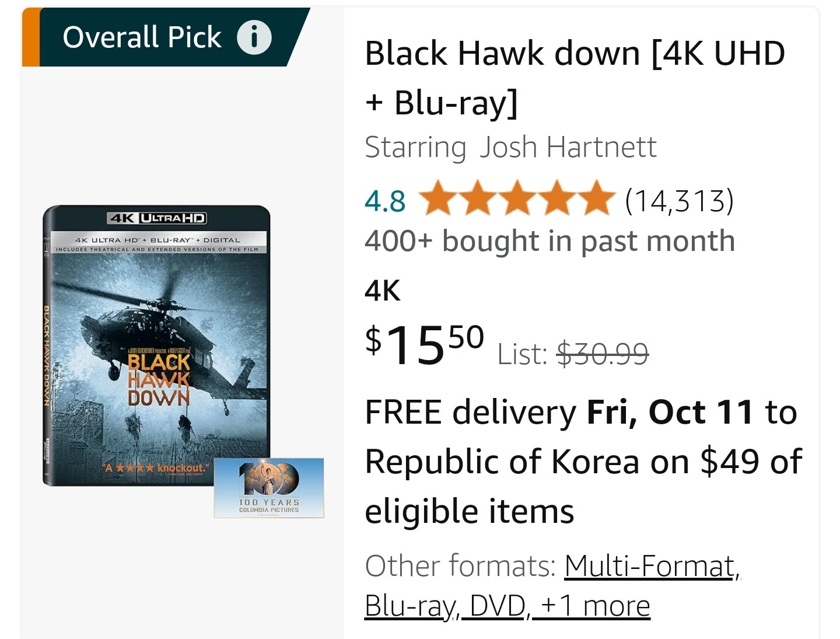Click the struck-through $30.99 list price
This screenshot has height=639, width=840.
[603, 354]
